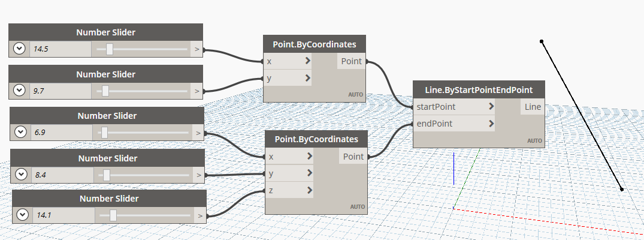Viewport: 644px width, 240px height.
Task: Open x port chevron on lower Point.ByCoordinates
Action: tap(310, 157)
